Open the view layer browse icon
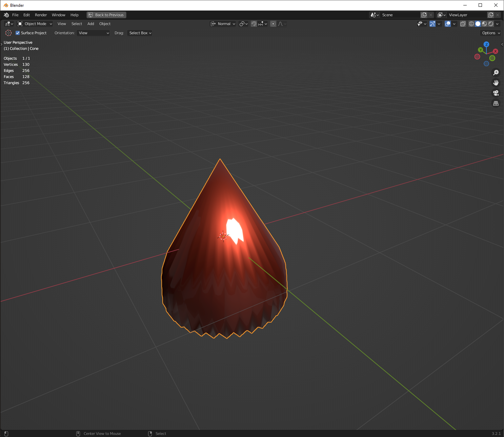 click(441, 15)
